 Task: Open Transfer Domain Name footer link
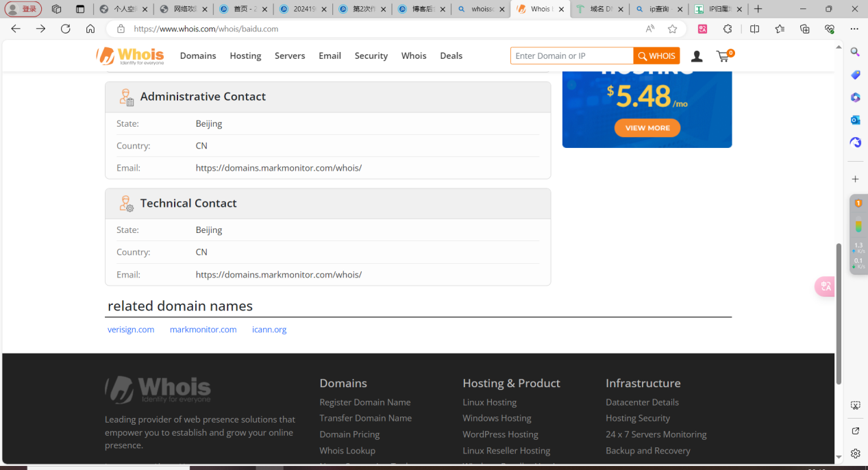point(366,418)
